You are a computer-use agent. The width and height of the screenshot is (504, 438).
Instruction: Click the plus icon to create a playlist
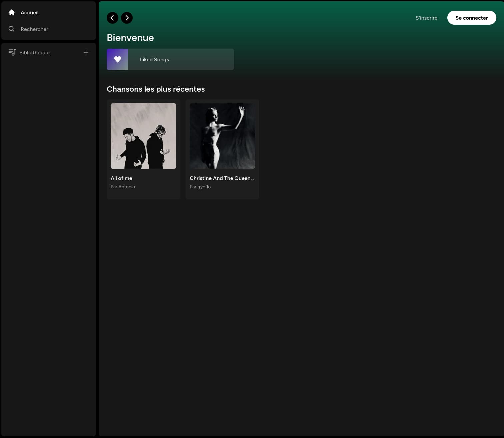tap(86, 52)
